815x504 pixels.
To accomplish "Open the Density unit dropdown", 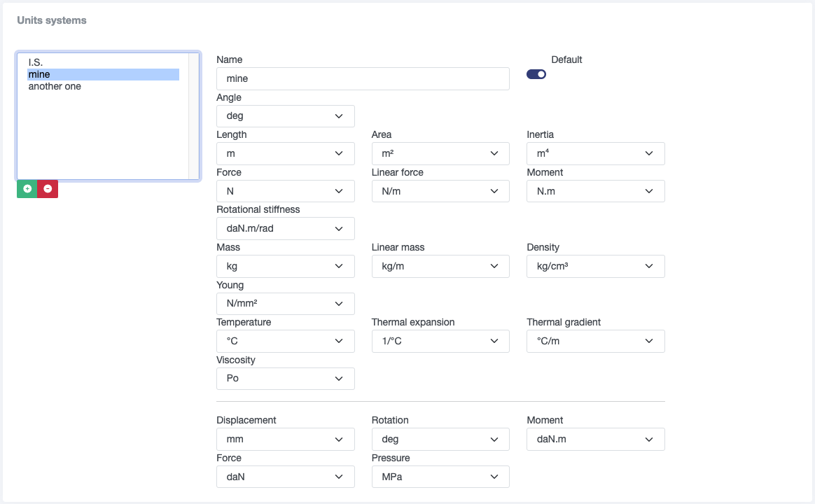I will pos(595,267).
